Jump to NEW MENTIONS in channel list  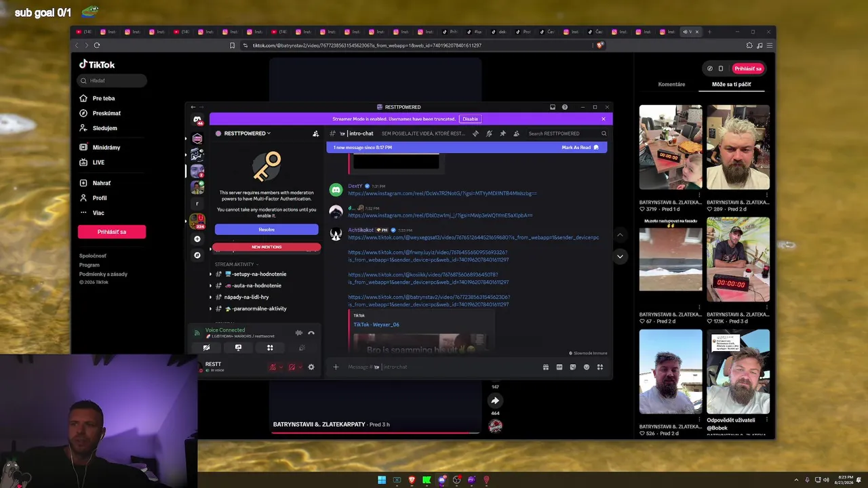pos(267,247)
